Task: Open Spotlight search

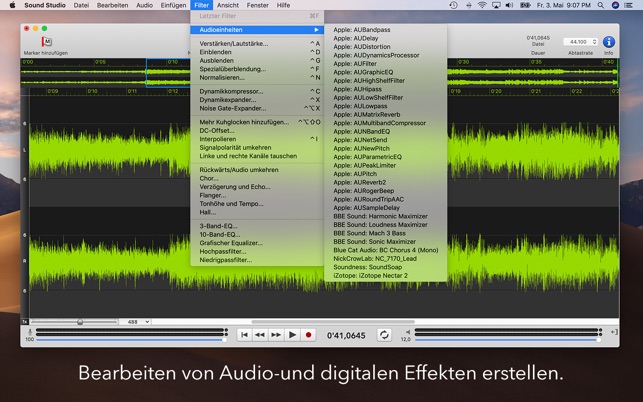Action: pyautogui.click(x=601, y=5)
